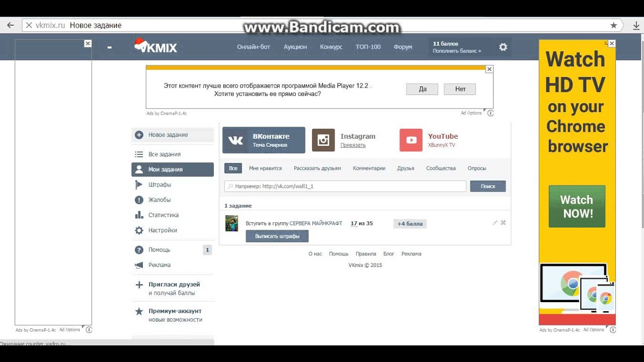The image size is (644, 362).
Task: Click the Жалобы exclamation icon
Action: [139, 200]
